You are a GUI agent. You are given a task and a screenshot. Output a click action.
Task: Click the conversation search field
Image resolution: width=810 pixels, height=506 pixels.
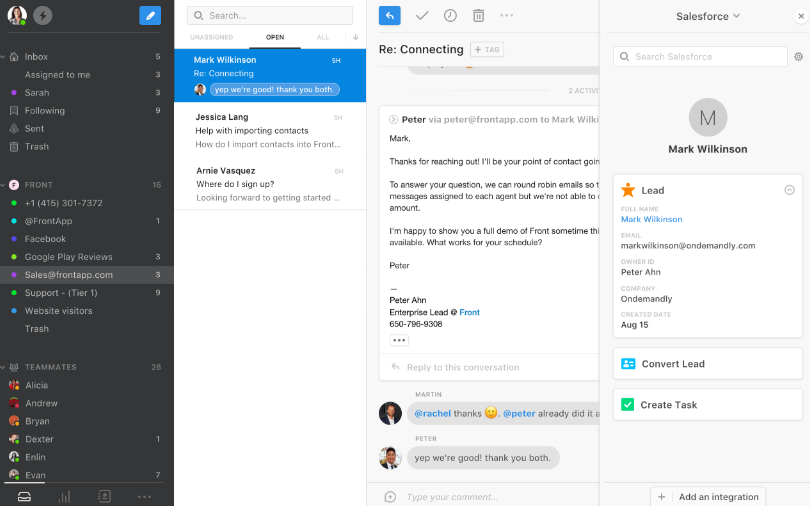point(270,15)
